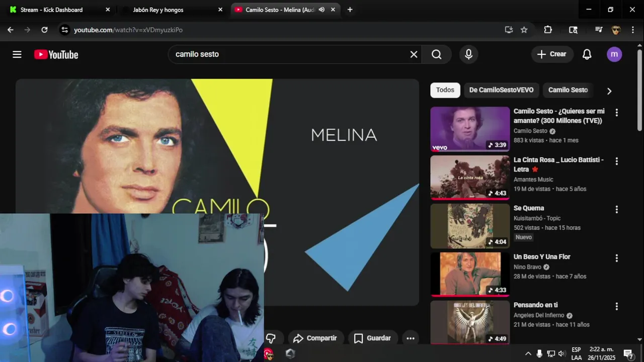Screen dimensions: 644x362
Task: Open the browser profile avatar
Action: tap(616, 30)
